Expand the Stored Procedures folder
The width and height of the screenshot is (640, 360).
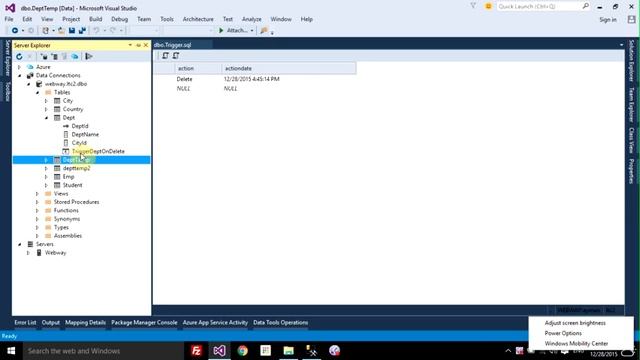pos(38,202)
